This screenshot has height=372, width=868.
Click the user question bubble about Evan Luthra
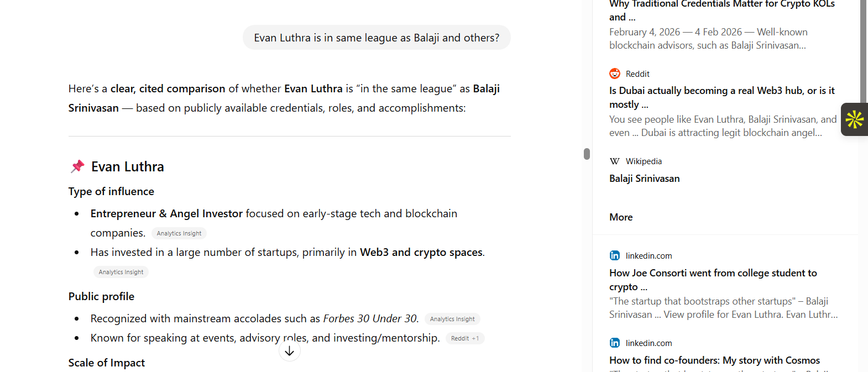(377, 37)
